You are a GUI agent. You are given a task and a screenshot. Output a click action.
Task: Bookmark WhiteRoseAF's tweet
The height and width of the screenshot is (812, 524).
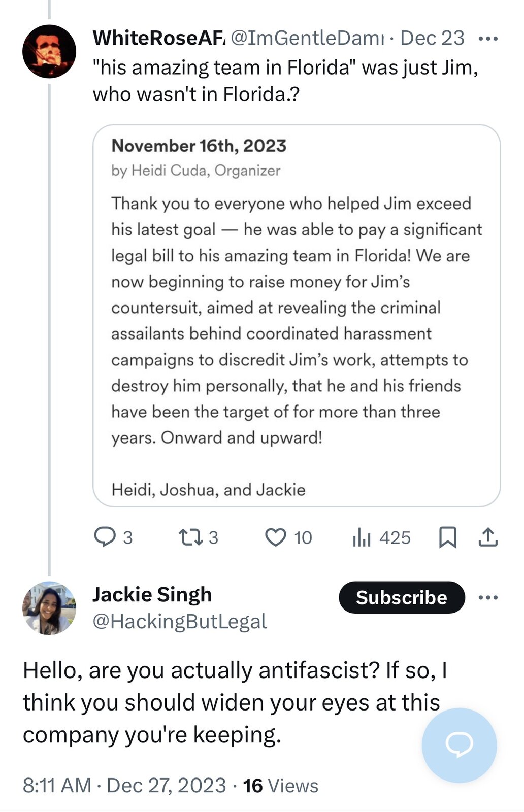tap(447, 537)
